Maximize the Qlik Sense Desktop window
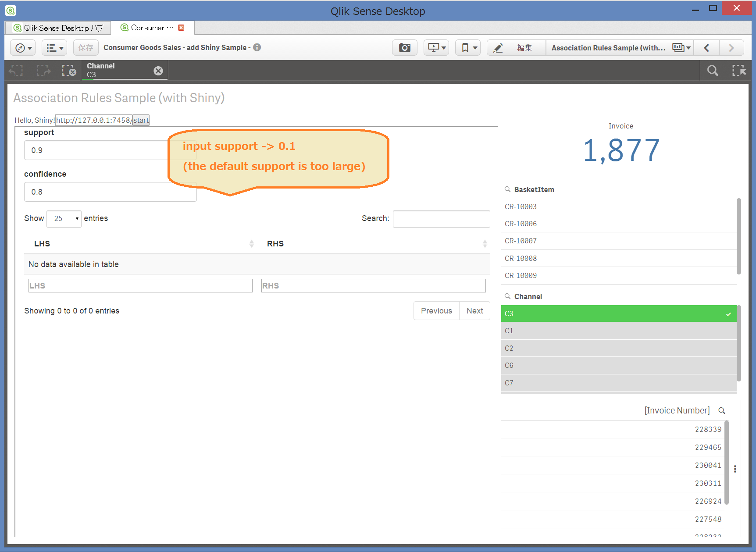This screenshot has height=552, width=756. tap(713, 8)
